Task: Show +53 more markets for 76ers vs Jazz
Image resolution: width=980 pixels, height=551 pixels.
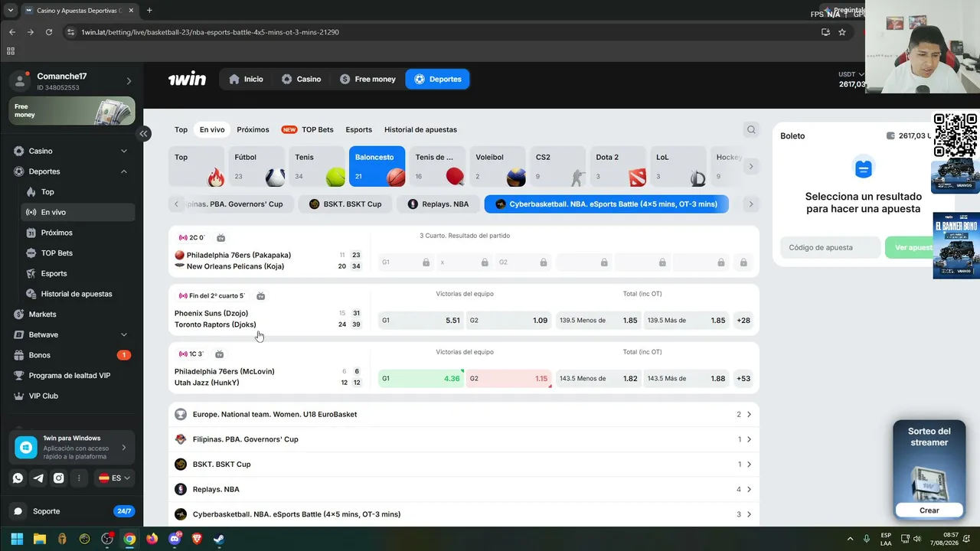Action: pos(743,379)
